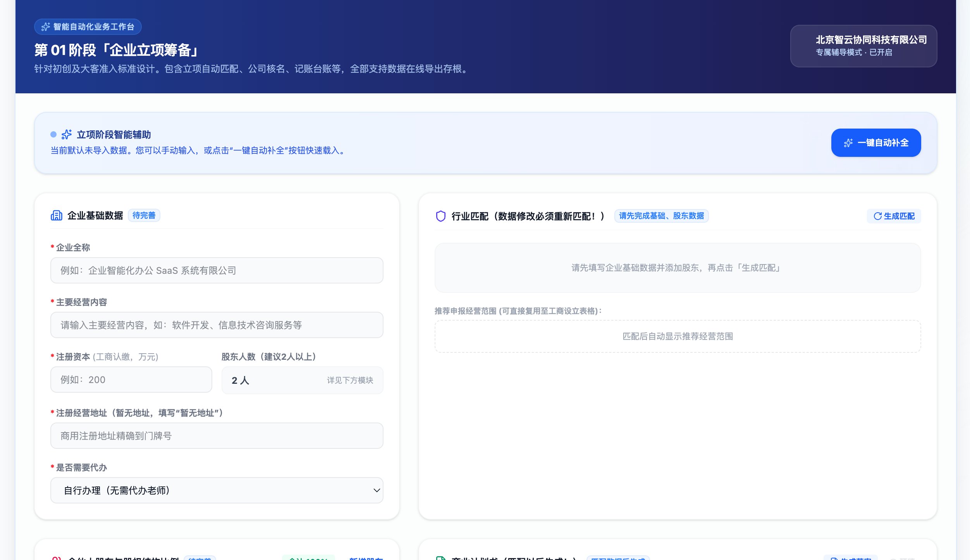Image resolution: width=970 pixels, height=560 pixels.
Task: Click the sparkle icon in 智能自动化业务工作台 badge
Action: pos(46,27)
